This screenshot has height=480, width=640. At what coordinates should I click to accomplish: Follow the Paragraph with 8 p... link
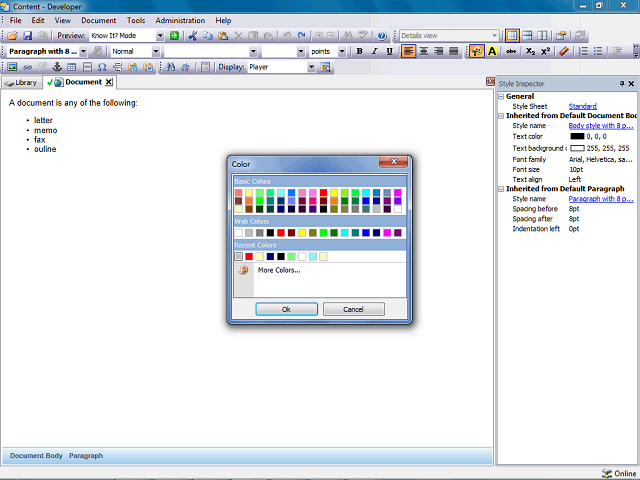(601, 199)
